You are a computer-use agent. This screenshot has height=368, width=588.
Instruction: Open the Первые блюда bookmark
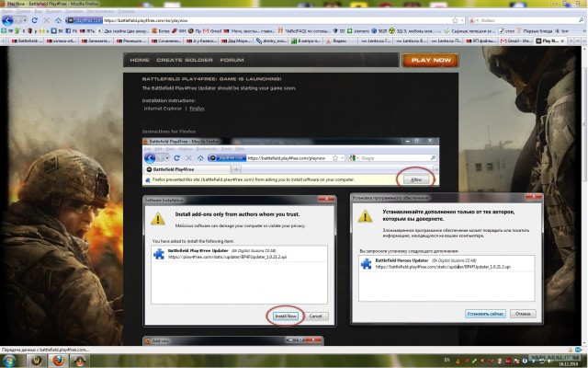click(x=534, y=30)
